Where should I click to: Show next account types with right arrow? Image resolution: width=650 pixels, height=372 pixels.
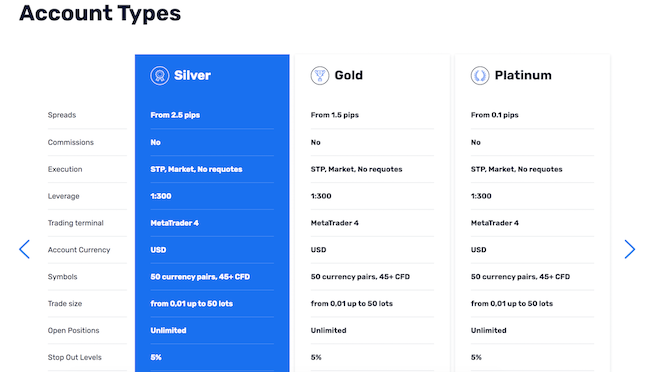(630, 249)
